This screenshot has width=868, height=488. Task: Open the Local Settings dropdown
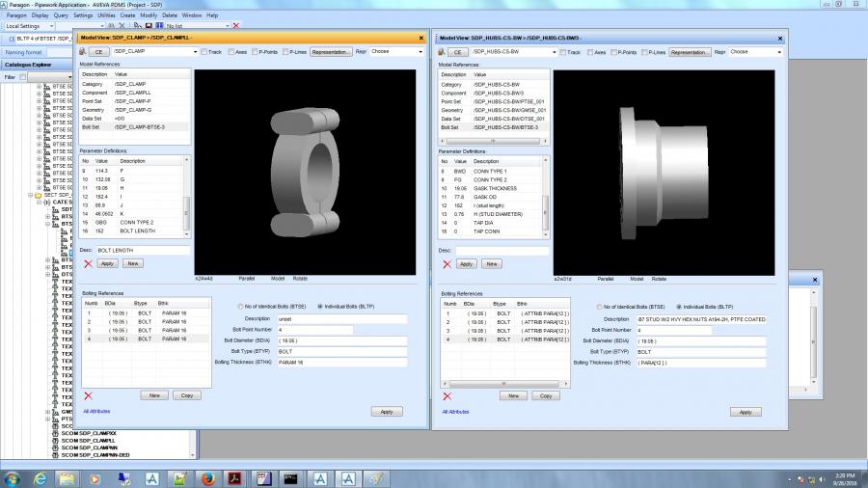(51, 26)
